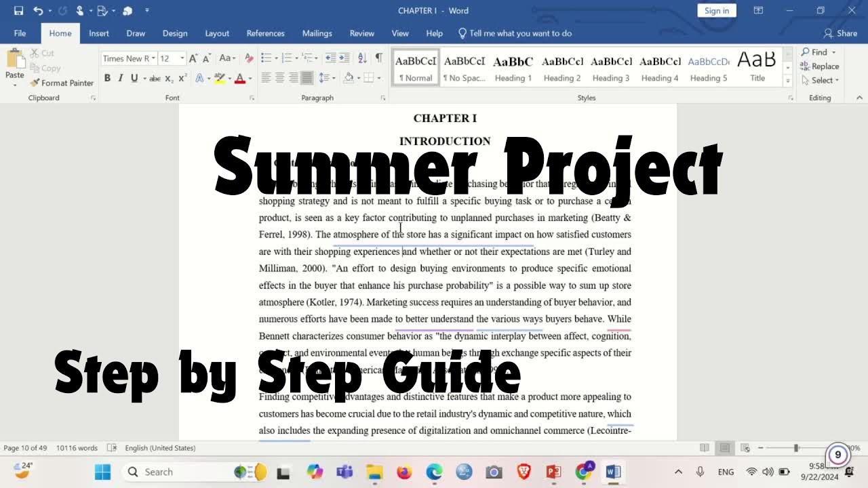Open the proofing icon in status bar
Image resolution: width=868 pixels, height=488 pixels.
[112, 448]
